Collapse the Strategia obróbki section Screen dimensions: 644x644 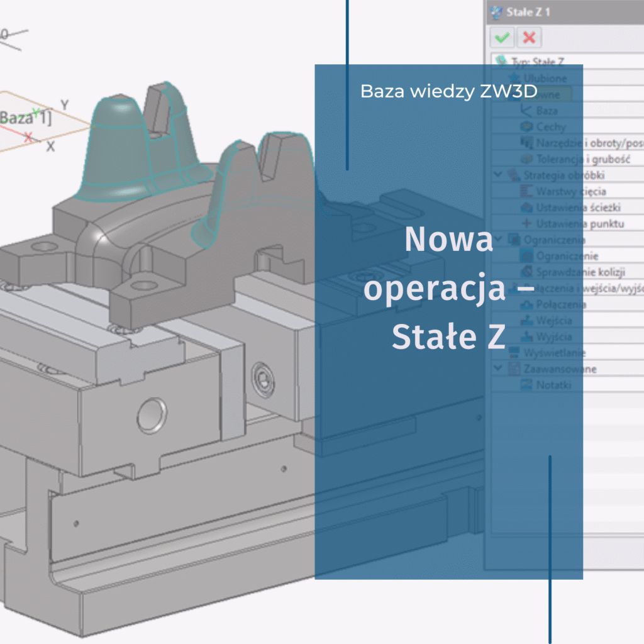pyautogui.click(x=498, y=175)
